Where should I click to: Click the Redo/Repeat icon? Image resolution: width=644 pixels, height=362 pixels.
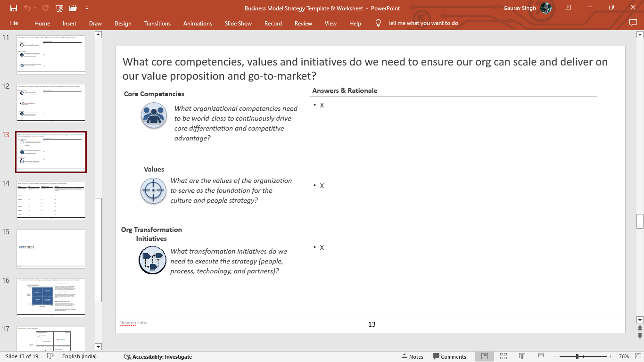click(x=45, y=8)
